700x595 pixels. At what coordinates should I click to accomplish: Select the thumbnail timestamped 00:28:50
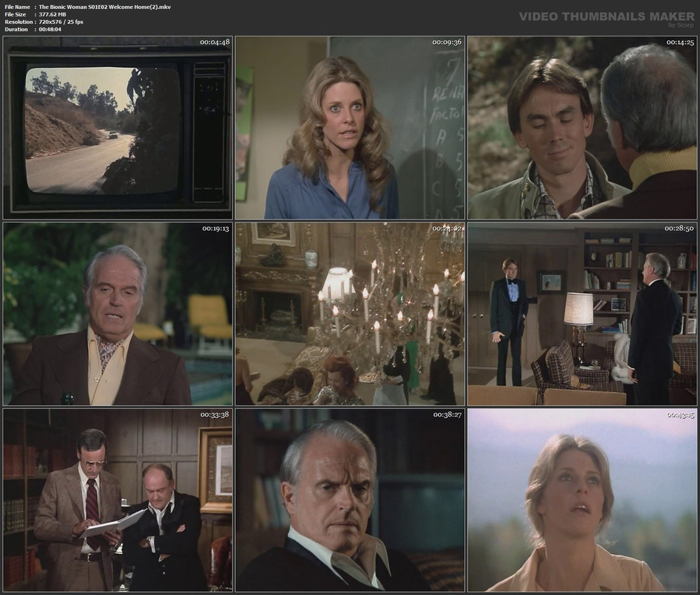click(x=582, y=314)
